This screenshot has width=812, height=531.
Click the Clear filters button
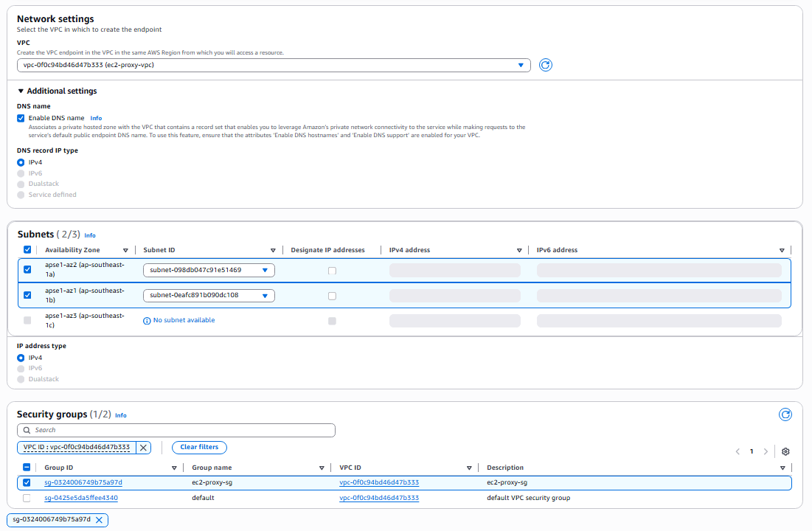click(x=199, y=447)
